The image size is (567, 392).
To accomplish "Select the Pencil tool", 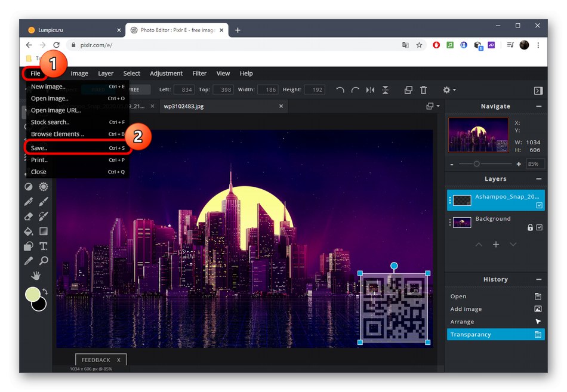I will tap(28, 202).
